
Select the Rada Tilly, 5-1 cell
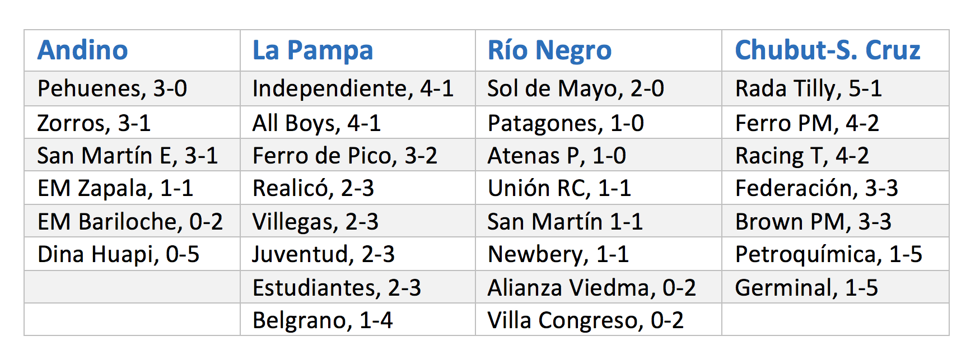point(836,88)
